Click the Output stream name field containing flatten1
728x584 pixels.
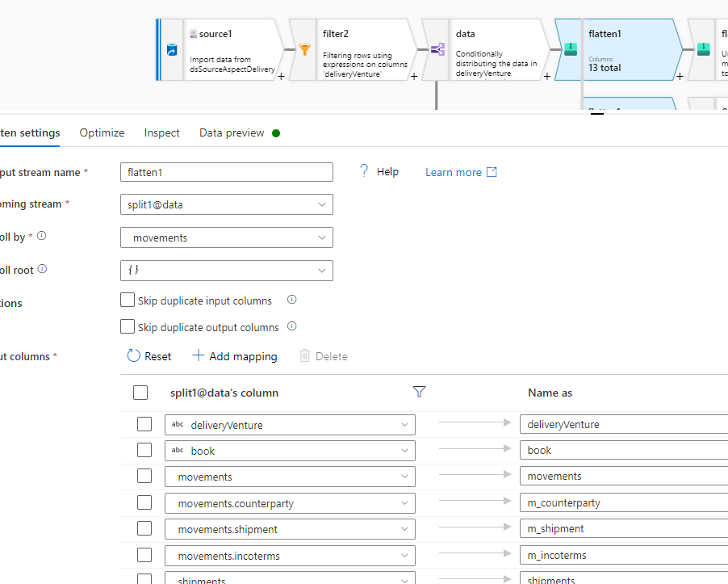click(x=226, y=171)
